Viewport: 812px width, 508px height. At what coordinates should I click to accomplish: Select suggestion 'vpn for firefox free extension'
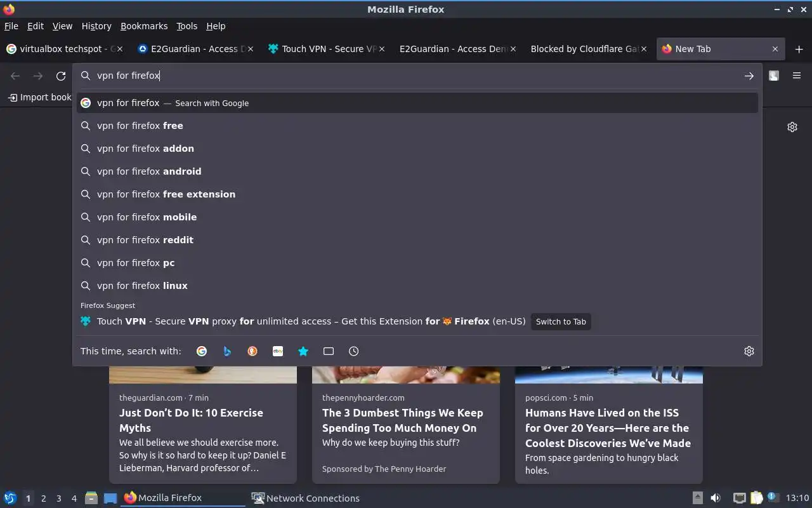(x=417, y=194)
